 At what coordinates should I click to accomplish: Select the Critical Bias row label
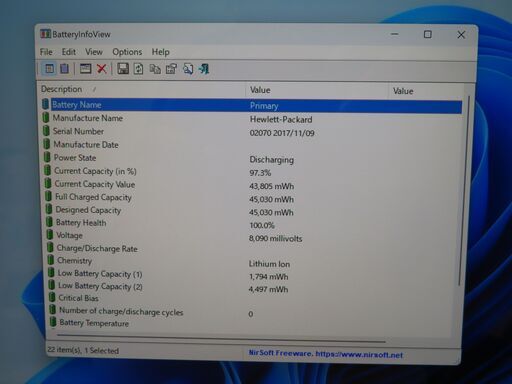click(x=78, y=298)
